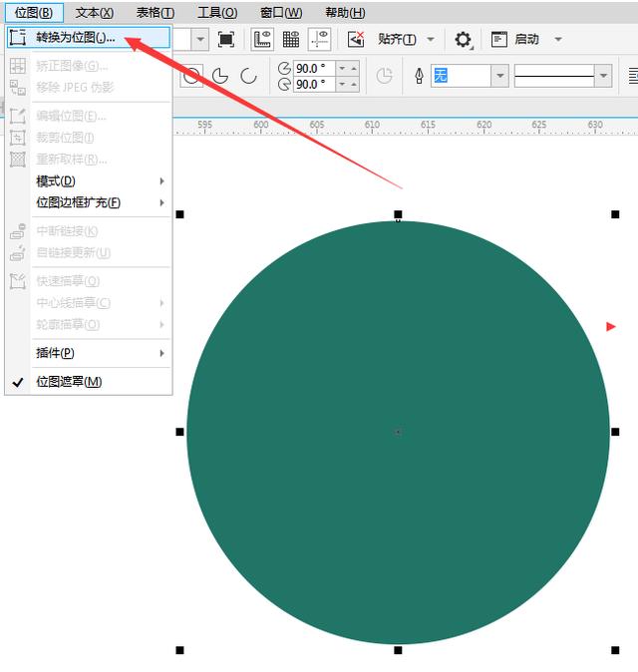Select the arc shape icon

click(x=248, y=77)
